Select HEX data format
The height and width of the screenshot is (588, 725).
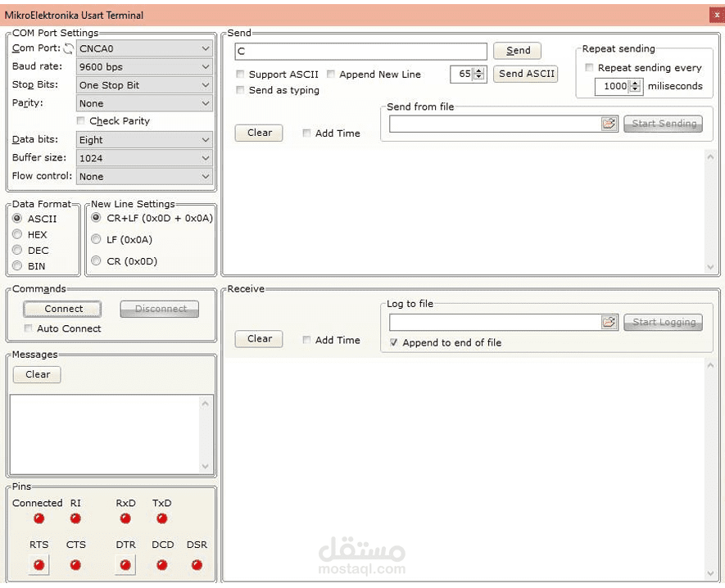pos(17,234)
